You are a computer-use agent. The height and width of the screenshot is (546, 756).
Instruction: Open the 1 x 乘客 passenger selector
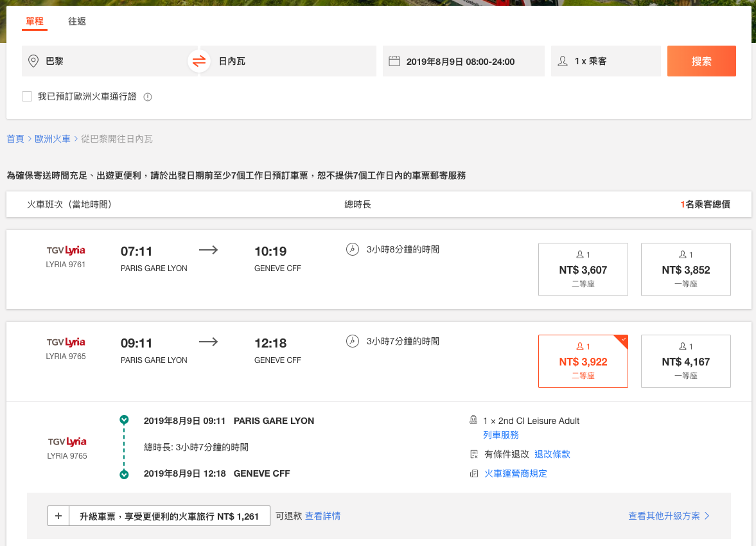605,61
